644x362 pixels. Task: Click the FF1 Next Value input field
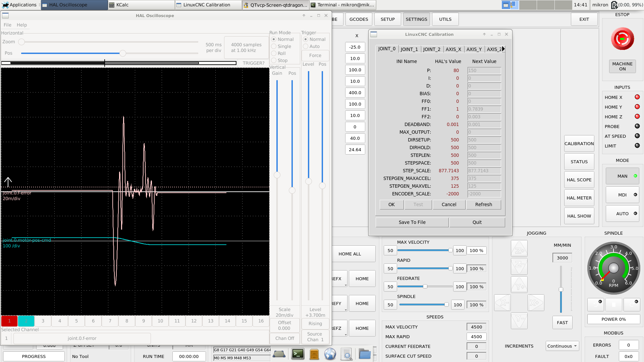[484, 109]
